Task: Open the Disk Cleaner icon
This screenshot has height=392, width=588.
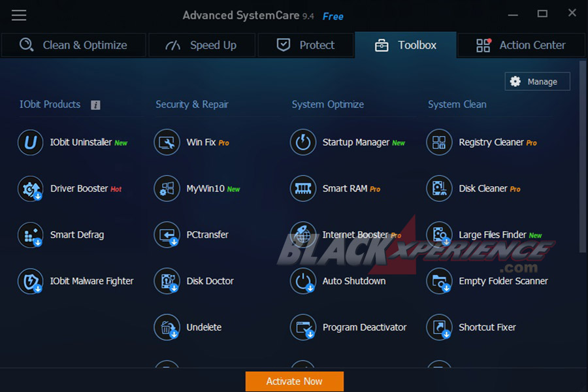Action: (x=439, y=189)
